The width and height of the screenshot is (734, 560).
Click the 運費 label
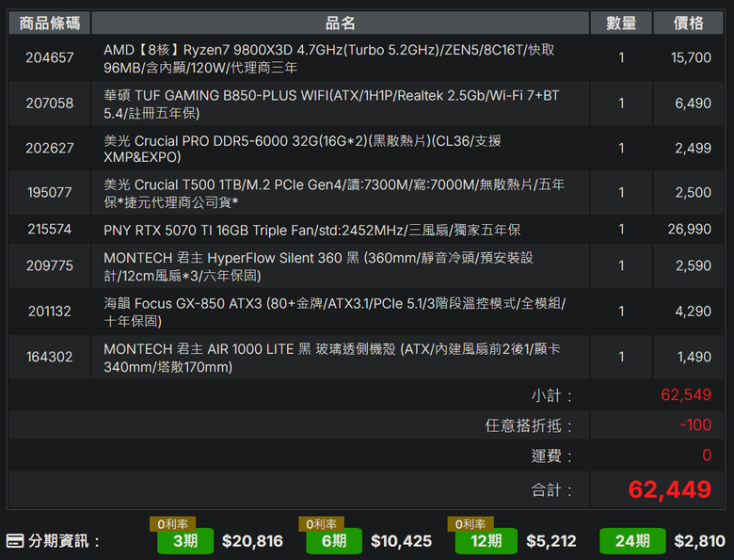pyautogui.click(x=550, y=456)
